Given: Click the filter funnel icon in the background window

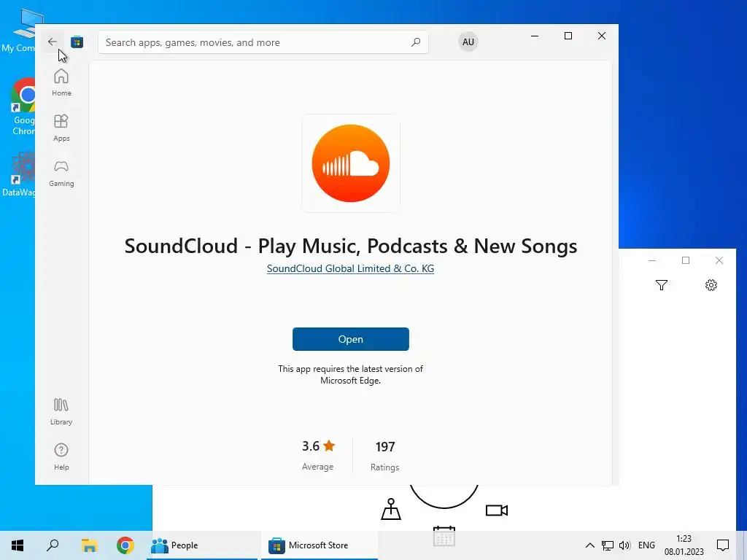Looking at the screenshot, I should click(x=661, y=285).
